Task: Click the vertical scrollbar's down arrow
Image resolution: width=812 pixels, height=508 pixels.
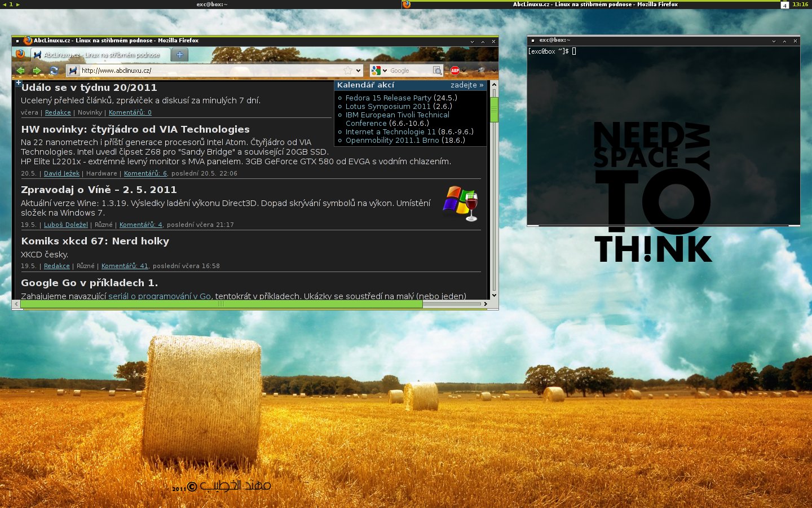Action: point(495,295)
